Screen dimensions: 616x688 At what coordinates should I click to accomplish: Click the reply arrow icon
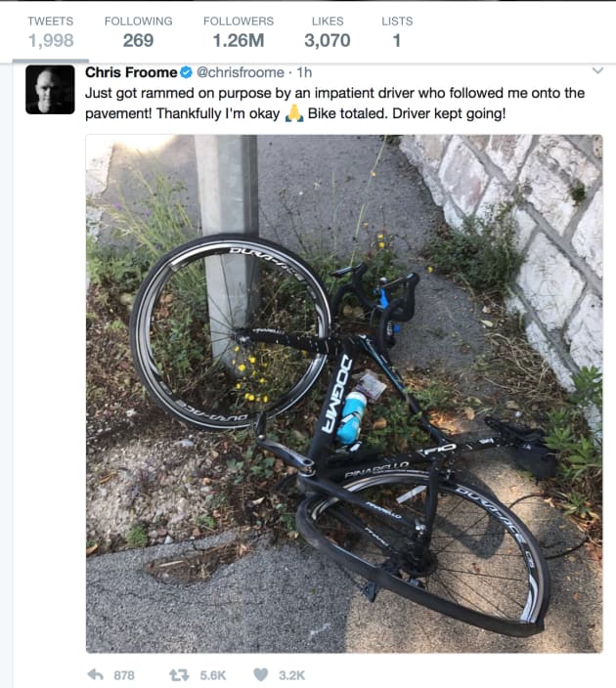pos(95,675)
